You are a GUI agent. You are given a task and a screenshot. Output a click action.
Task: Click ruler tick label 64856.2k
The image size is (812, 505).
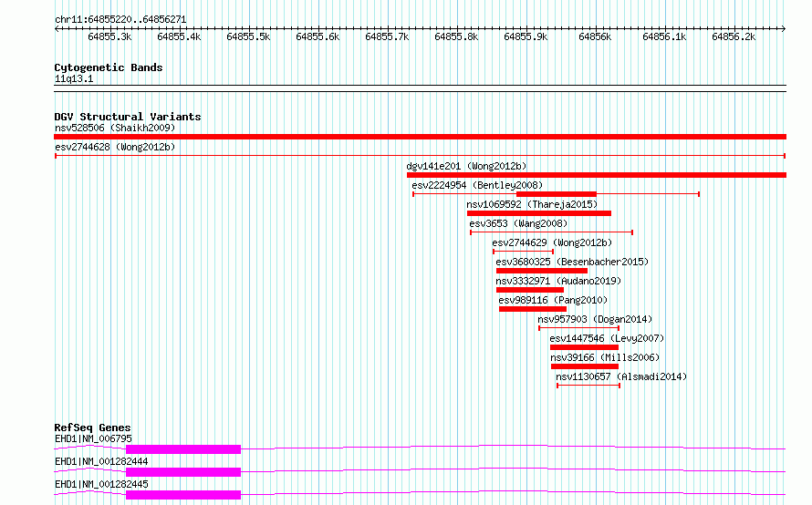click(734, 37)
